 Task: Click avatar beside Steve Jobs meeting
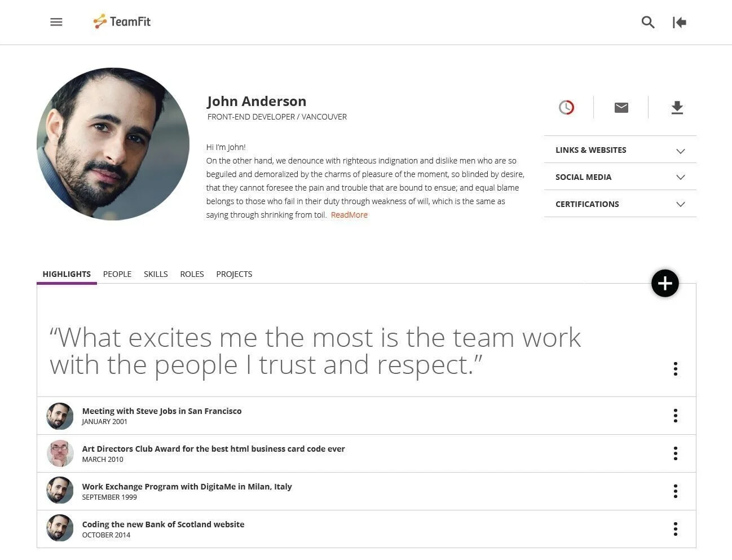pos(60,416)
